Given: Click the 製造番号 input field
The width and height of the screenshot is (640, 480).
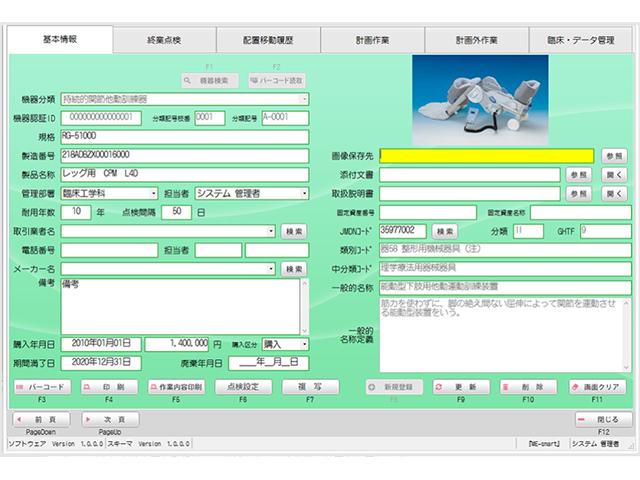Looking at the screenshot, I should (185, 156).
